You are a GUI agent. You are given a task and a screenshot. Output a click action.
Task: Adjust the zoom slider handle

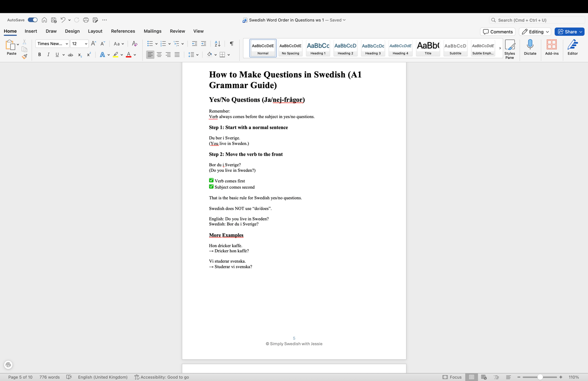[540, 377]
